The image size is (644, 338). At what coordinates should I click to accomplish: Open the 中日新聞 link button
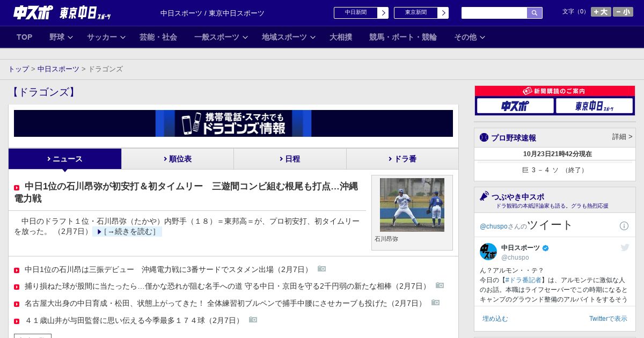(356, 13)
